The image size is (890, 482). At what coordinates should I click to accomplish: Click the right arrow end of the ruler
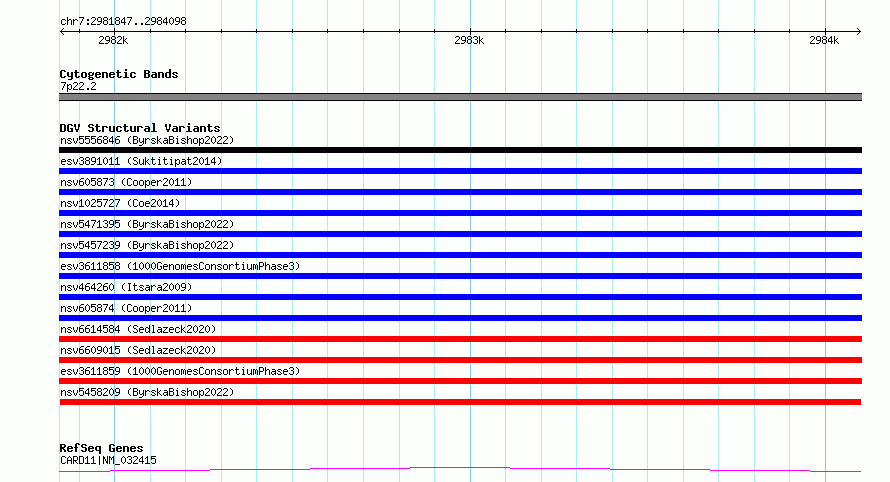click(x=858, y=31)
